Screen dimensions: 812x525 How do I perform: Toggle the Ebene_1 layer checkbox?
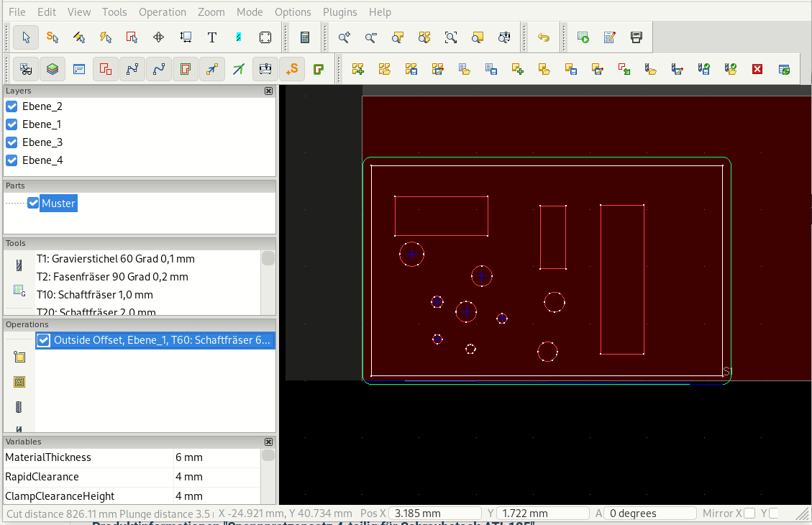click(x=12, y=124)
